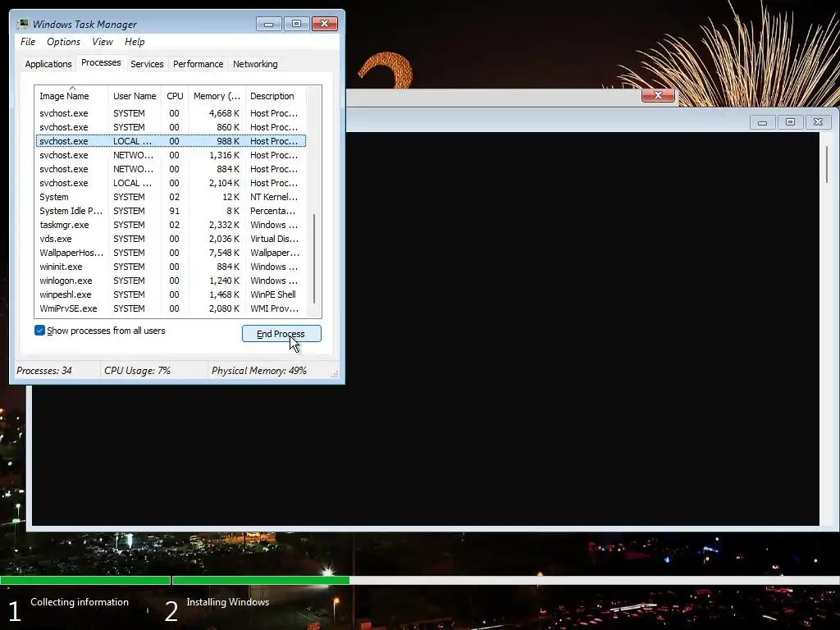
Task: Sort by Memory column header
Action: pyautogui.click(x=217, y=96)
